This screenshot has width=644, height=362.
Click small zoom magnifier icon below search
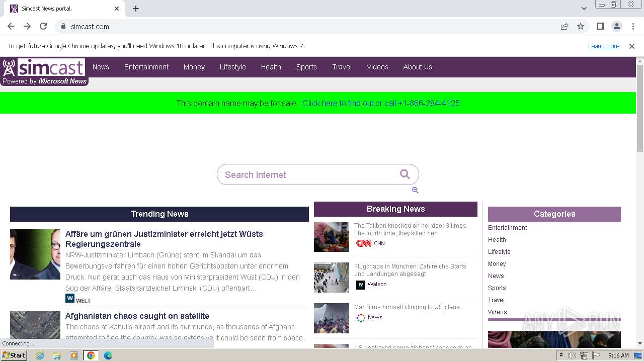coord(415,190)
